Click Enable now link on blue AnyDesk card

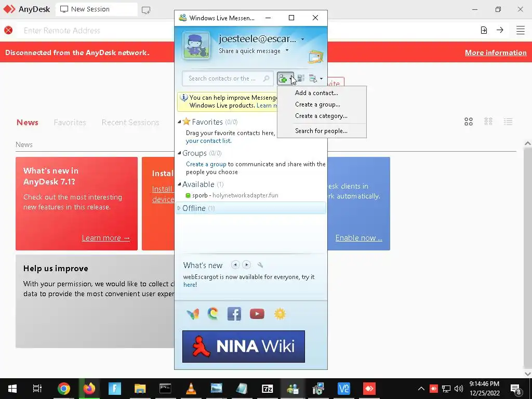[x=358, y=238]
